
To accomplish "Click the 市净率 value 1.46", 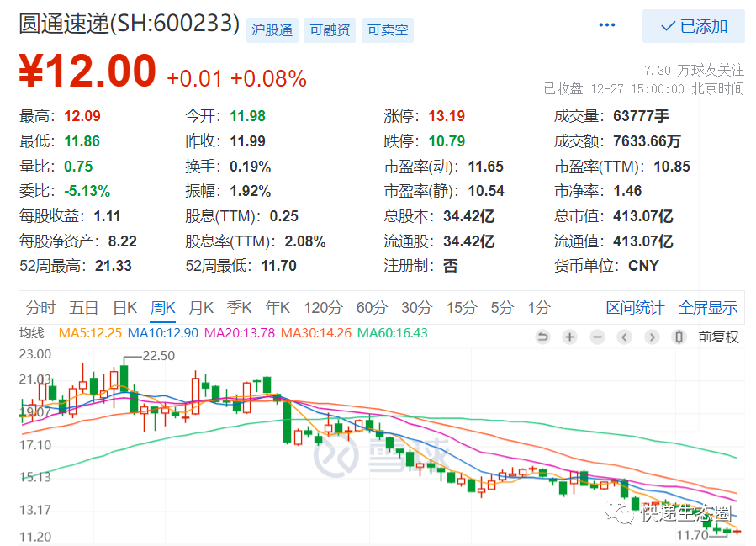I will coord(627,191).
